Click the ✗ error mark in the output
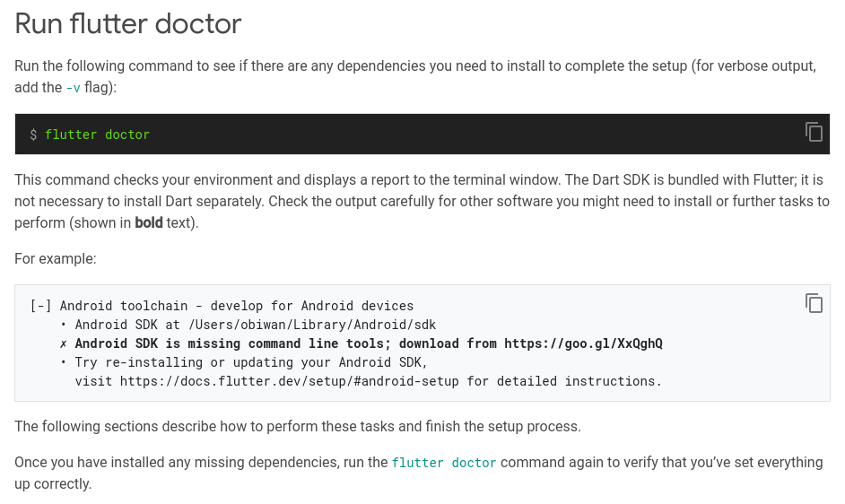845x504 pixels. click(64, 343)
